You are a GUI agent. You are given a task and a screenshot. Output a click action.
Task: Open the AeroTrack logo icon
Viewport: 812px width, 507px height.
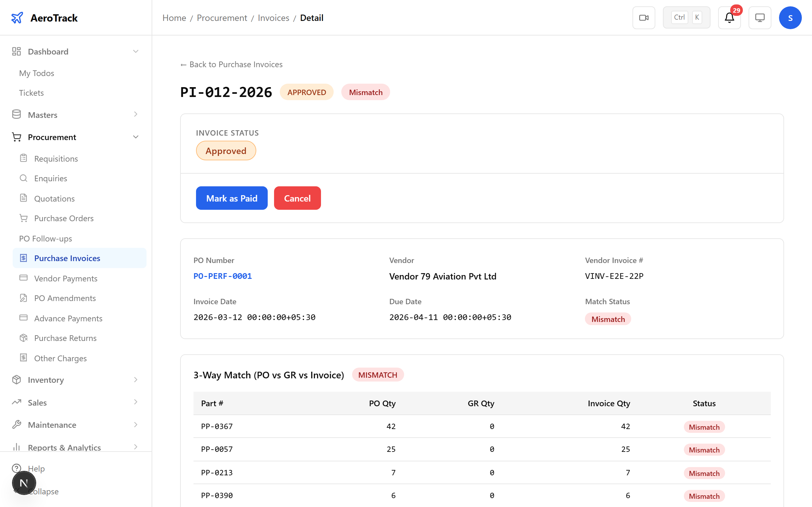point(17,17)
